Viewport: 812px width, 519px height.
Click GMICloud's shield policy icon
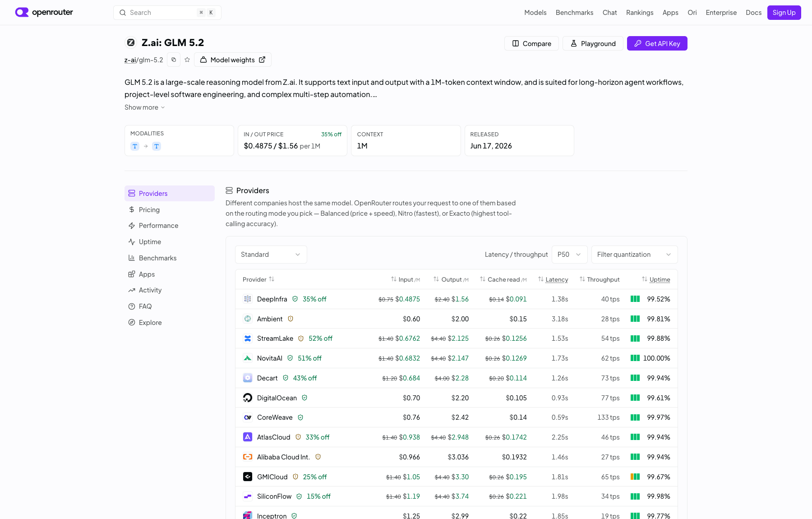pyautogui.click(x=295, y=477)
